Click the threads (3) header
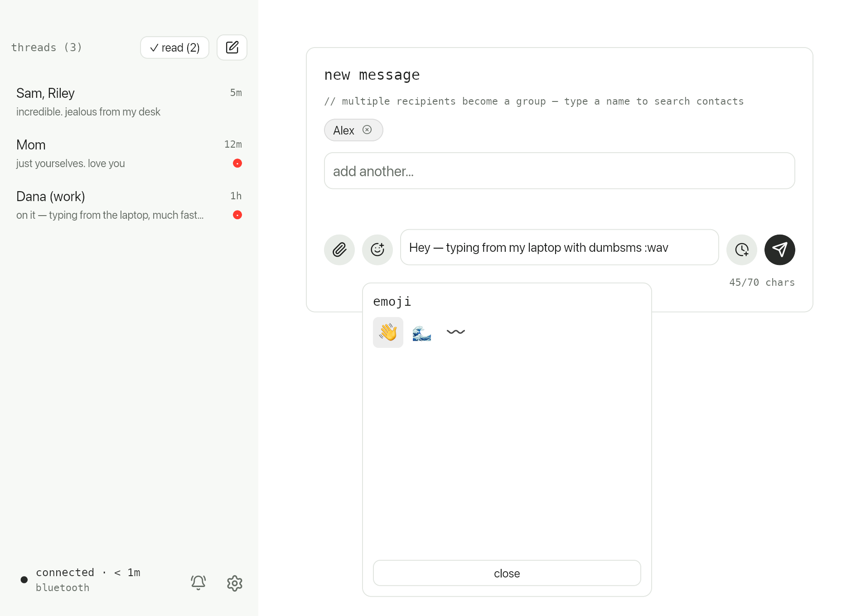 click(x=47, y=48)
